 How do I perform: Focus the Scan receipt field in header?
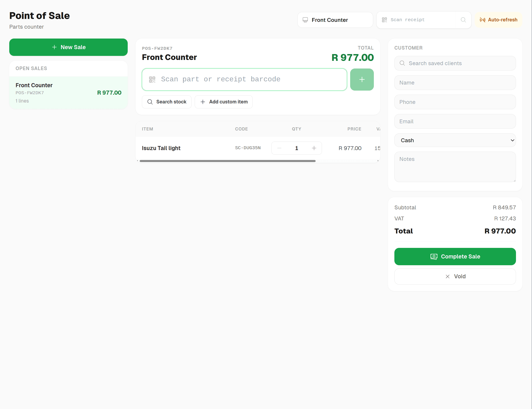coord(416,20)
